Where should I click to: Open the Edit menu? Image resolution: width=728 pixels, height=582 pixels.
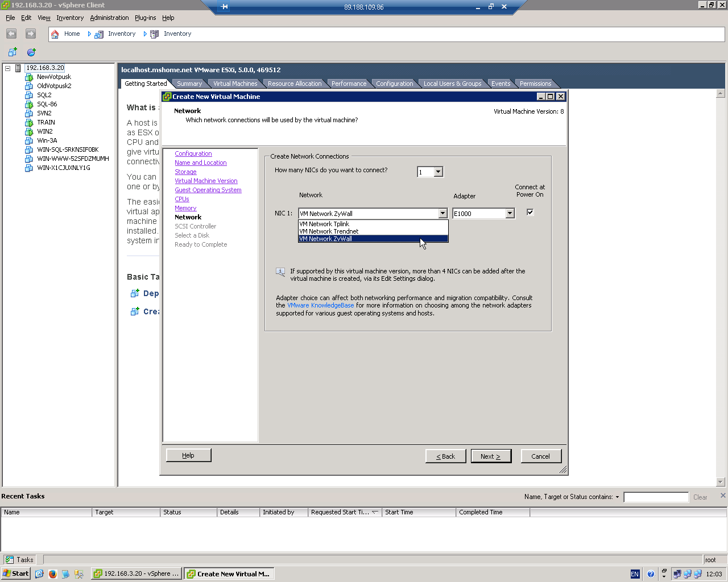(26, 18)
